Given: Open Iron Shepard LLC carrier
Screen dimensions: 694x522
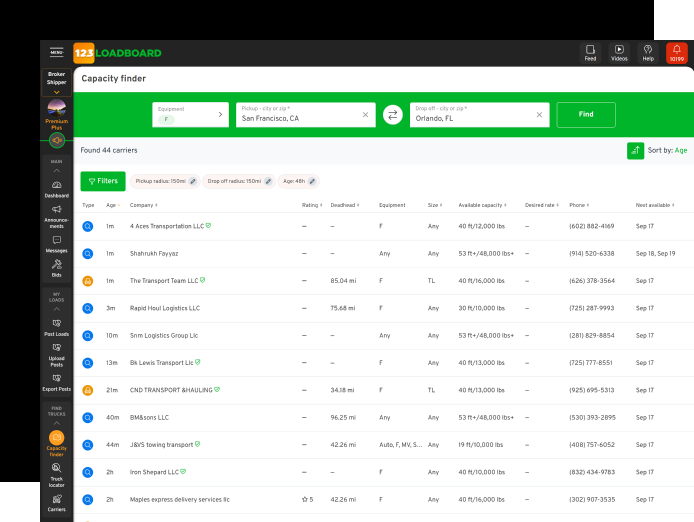Looking at the screenshot, I should pyautogui.click(x=154, y=472).
